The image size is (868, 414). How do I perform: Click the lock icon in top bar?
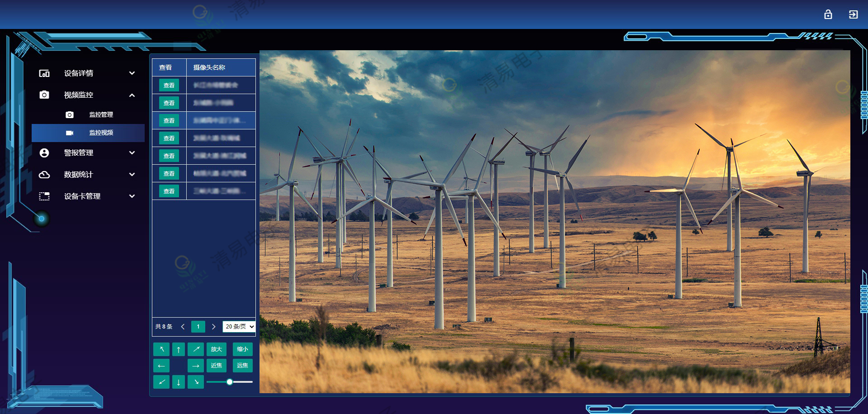[x=828, y=14]
